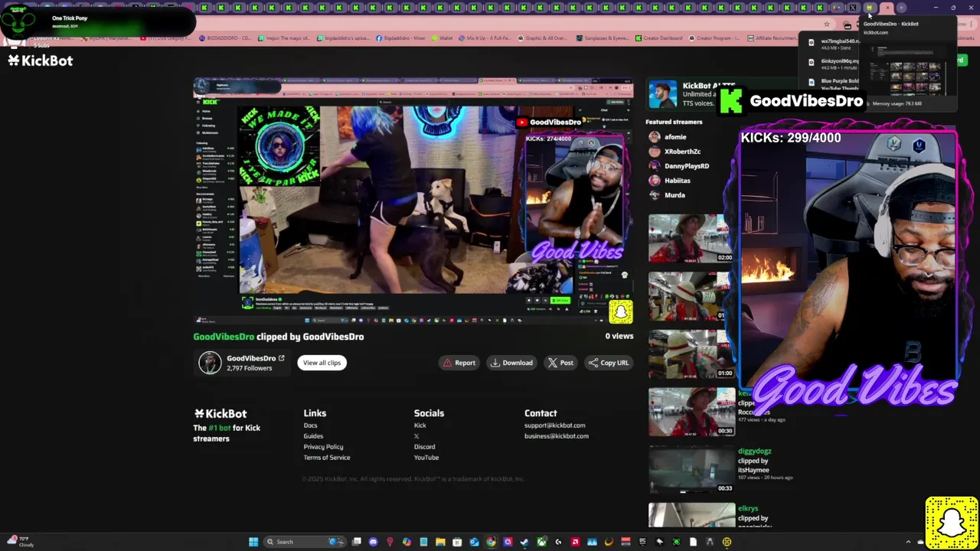This screenshot has width=980, height=551.
Task: Email business@kickbot.com
Action: 557,436
